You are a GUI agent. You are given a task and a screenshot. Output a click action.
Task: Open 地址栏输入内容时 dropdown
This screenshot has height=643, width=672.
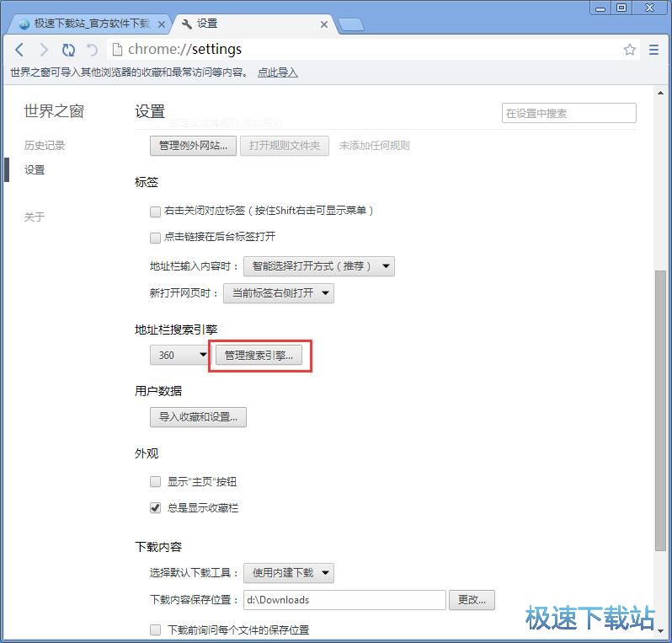(x=319, y=266)
